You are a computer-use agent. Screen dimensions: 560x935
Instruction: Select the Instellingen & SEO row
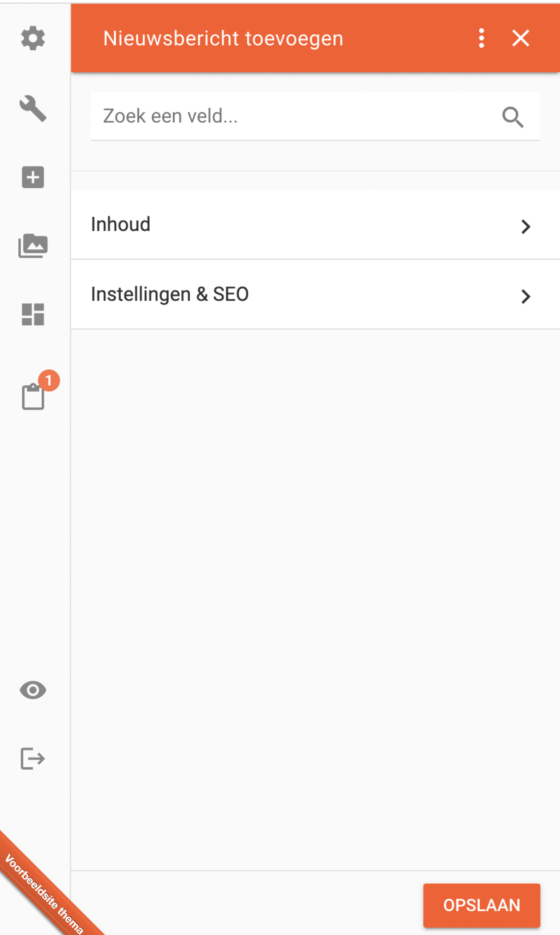pyautogui.click(x=316, y=294)
